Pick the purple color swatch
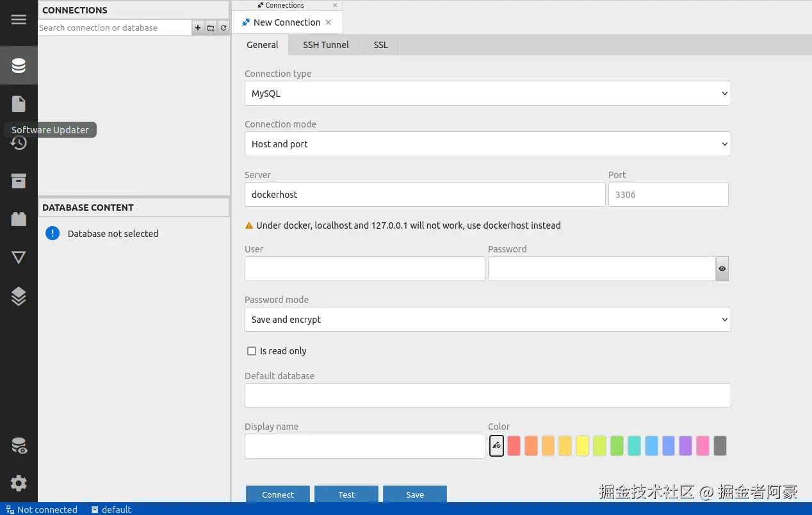 point(685,446)
